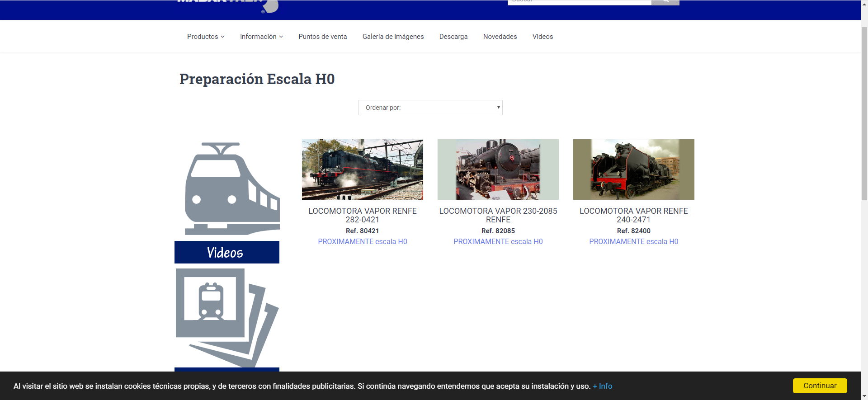Select the Ref. 82400 text
Screen dimensions: 868x400
coord(634,231)
